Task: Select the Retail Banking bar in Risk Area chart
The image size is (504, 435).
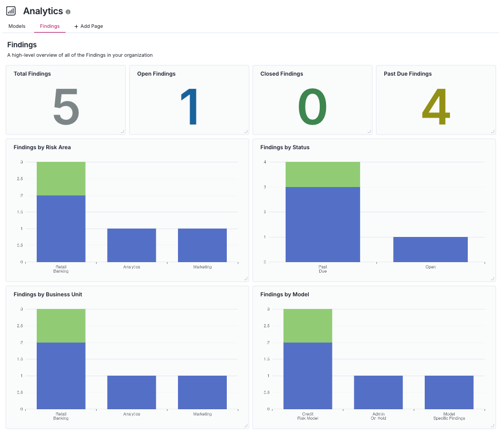Action: tap(60, 226)
